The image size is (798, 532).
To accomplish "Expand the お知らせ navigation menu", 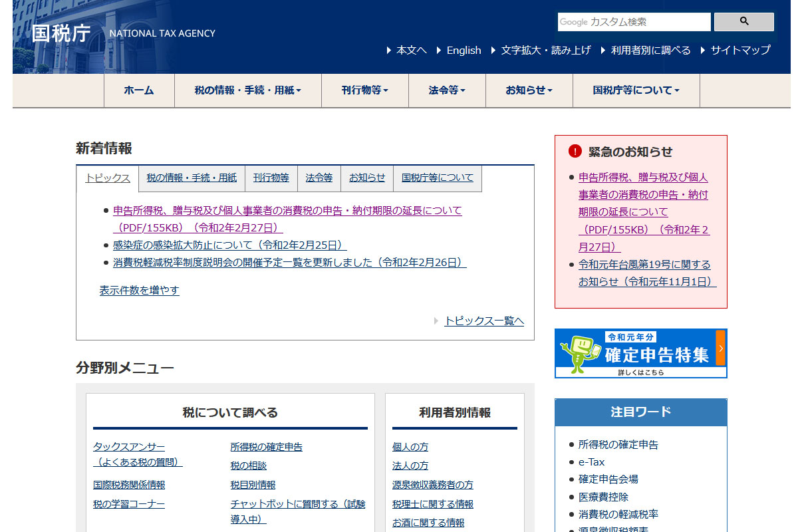I will tap(529, 90).
